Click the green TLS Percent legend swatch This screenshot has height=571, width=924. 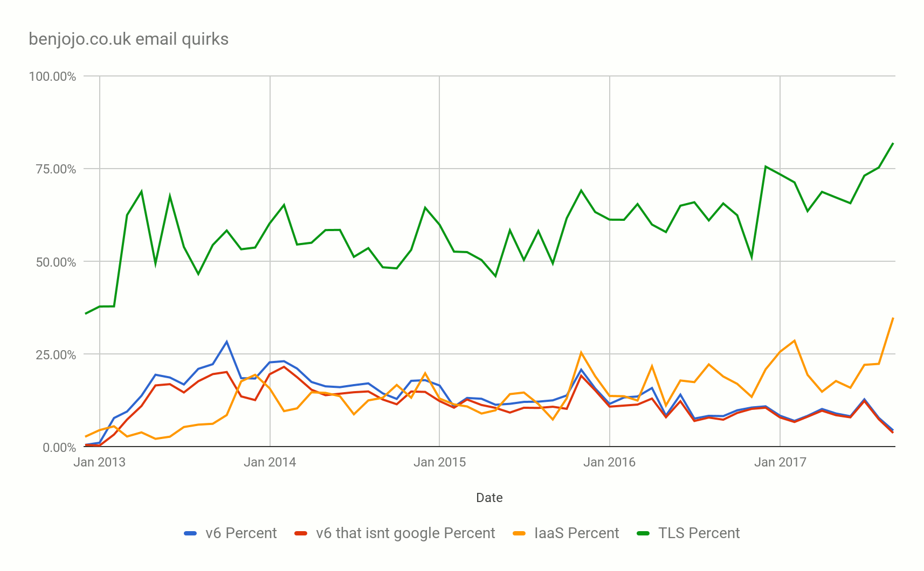(x=643, y=533)
